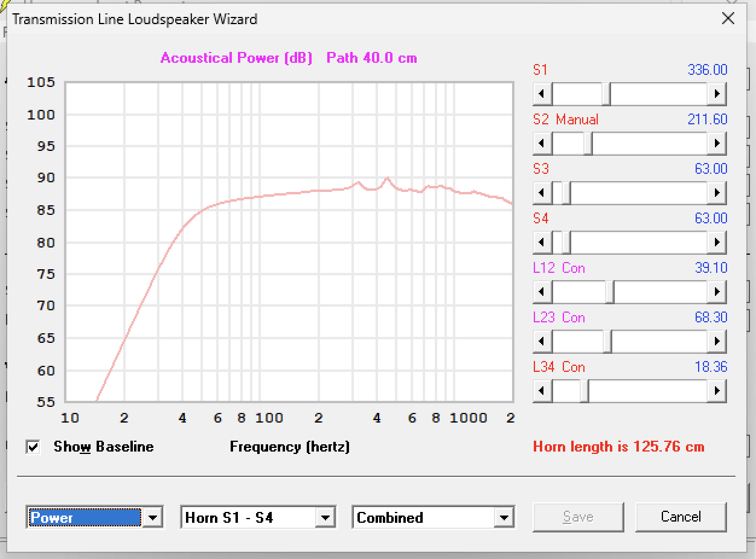Click the S2 Manual label
756x559 pixels.
point(566,120)
